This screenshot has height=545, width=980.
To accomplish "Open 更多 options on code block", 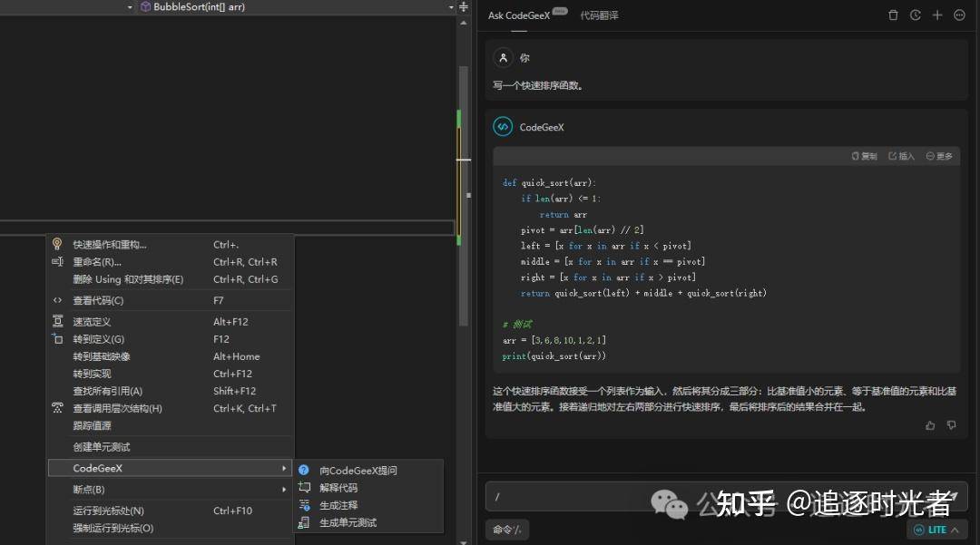I will (939, 156).
